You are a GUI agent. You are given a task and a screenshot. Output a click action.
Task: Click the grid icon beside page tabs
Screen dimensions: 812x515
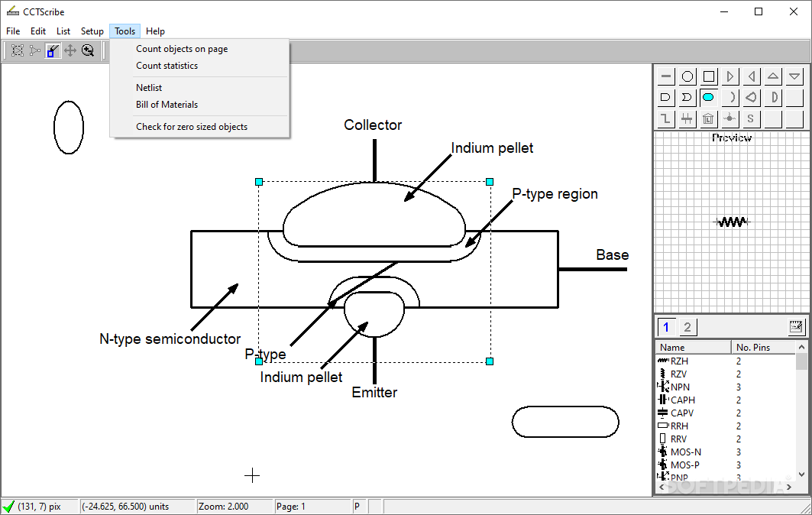(x=795, y=326)
